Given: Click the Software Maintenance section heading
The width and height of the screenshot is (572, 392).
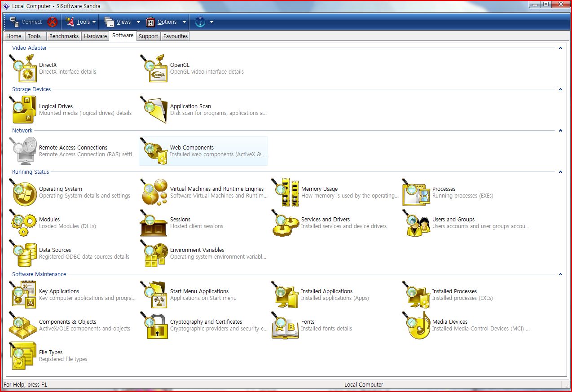Looking at the screenshot, I should 39,274.
